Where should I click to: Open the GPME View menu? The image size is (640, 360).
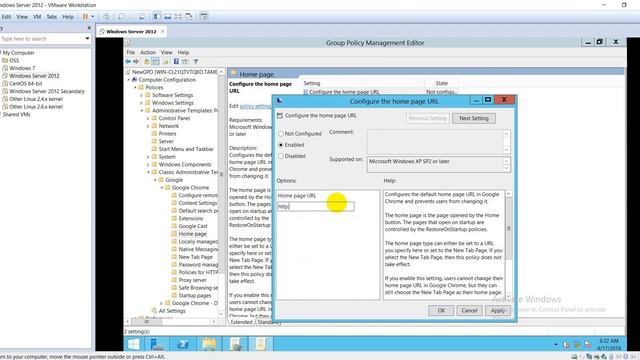pyautogui.click(x=167, y=53)
